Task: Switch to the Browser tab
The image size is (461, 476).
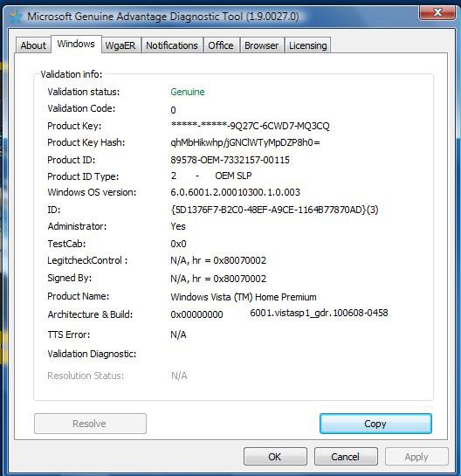Action: [x=262, y=45]
